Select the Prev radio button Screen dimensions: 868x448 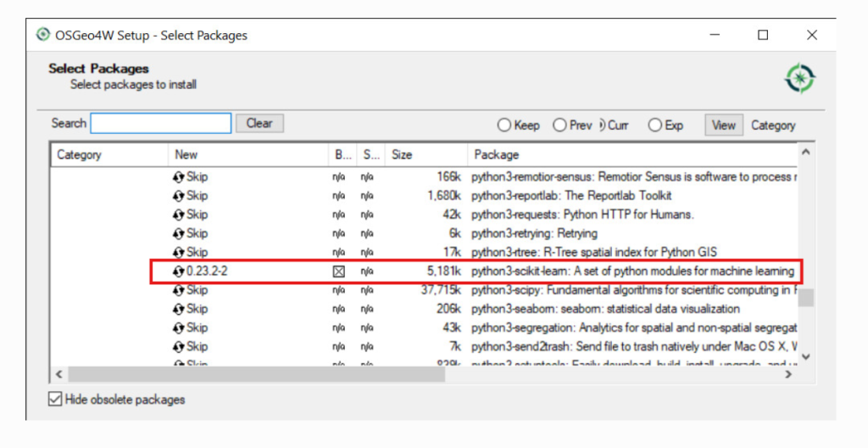[x=559, y=126]
